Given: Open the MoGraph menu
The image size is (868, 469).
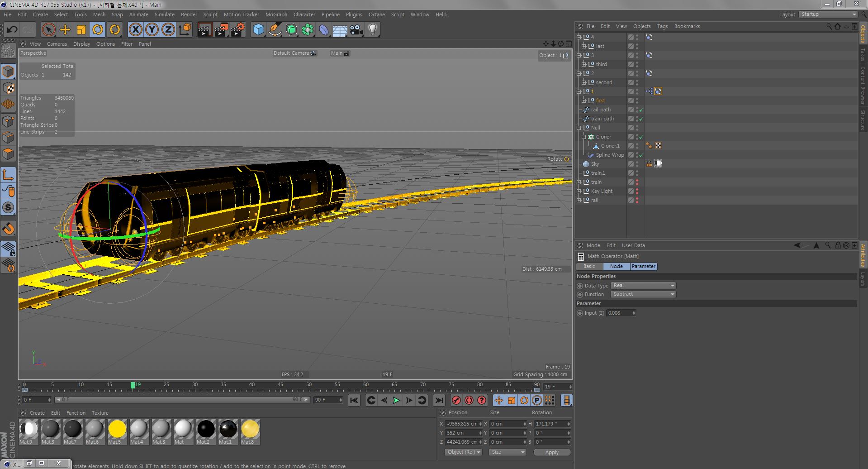Looking at the screenshot, I should click(x=276, y=14).
